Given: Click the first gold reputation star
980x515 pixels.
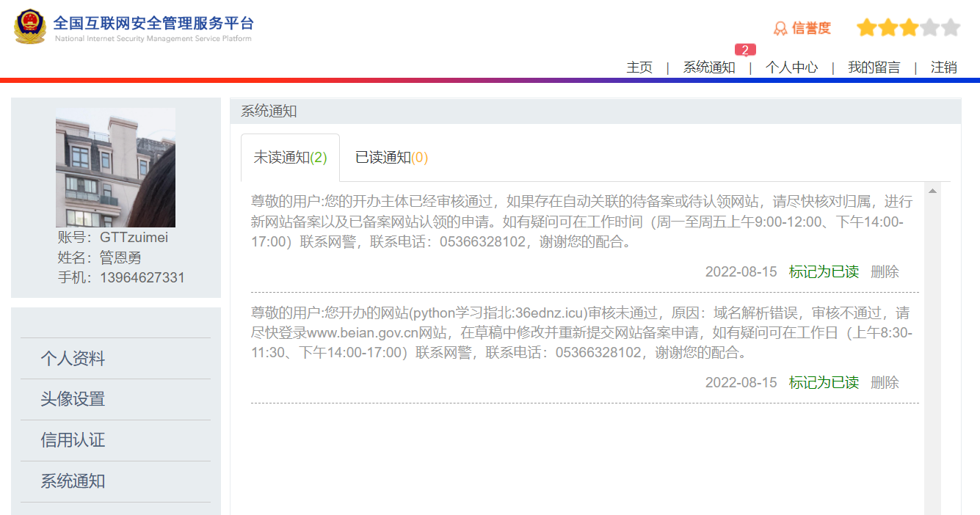Looking at the screenshot, I should pyautogui.click(x=867, y=28).
